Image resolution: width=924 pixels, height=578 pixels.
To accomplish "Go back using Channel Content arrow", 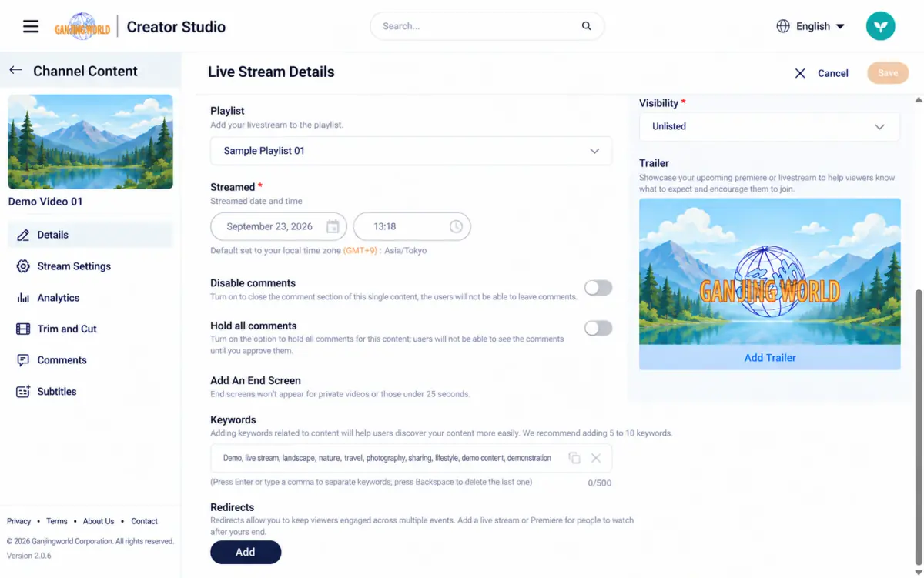I will click(x=15, y=71).
